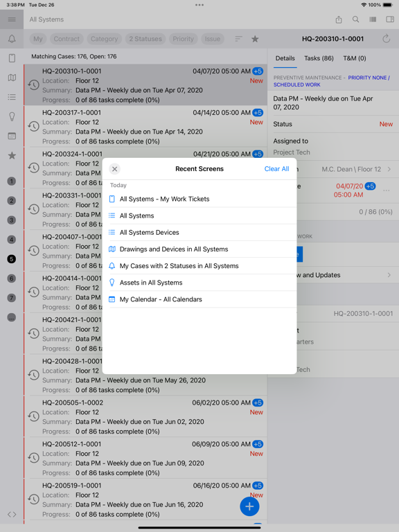Screen dimensions: 399x532
Task: Open Assets in All Systems entry
Action: pos(199,283)
